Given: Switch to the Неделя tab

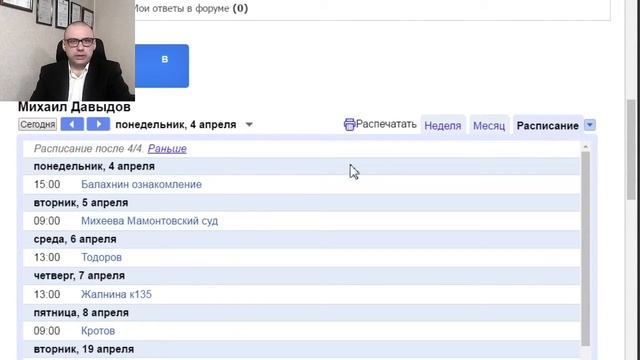Looking at the screenshot, I should click(x=443, y=126).
